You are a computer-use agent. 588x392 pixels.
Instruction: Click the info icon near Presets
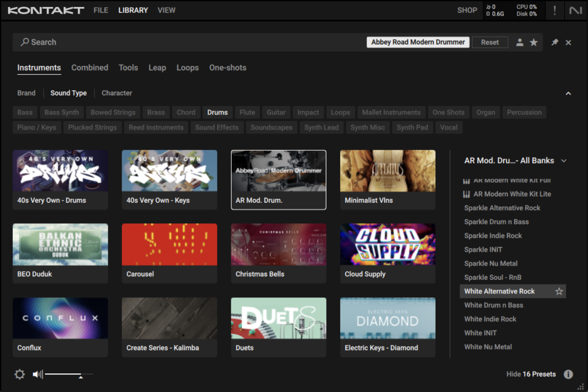(x=568, y=374)
